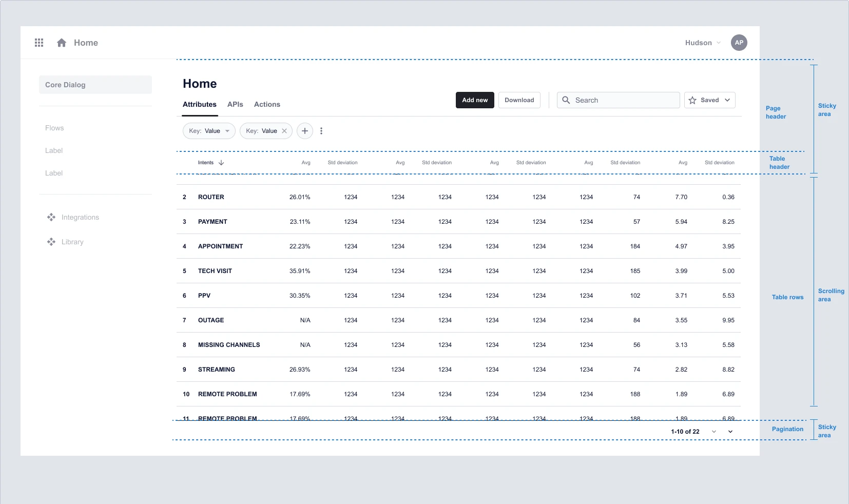The image size is (849, 504).
Task: Expand the first Key: Value filter dropdown
Action: tap(227, 131)
